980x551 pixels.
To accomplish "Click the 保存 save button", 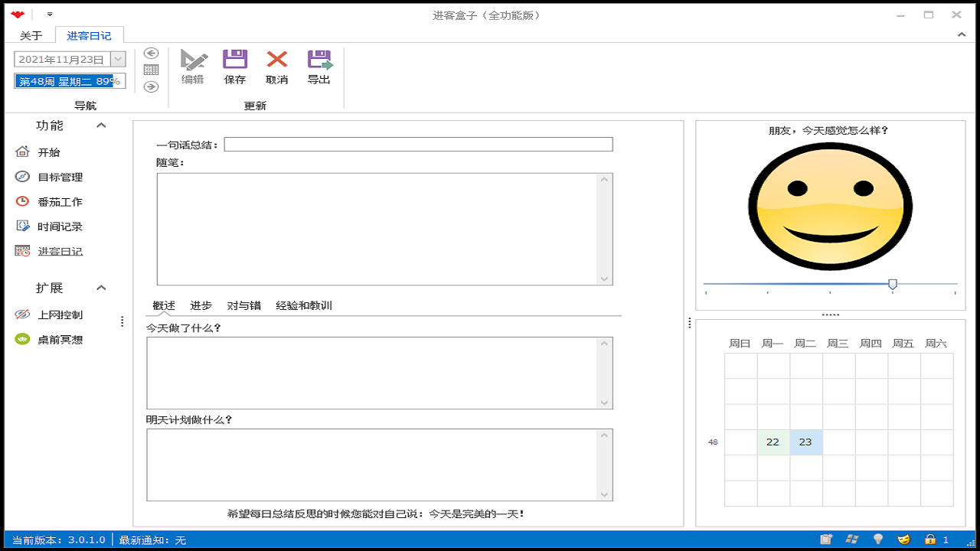I will [x=234, y=67].
